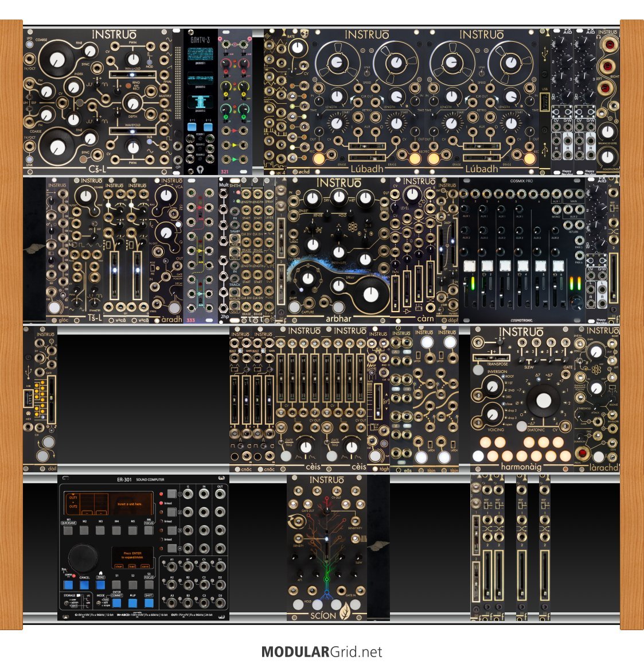The width and height of the screenshot is (644, 664).
Task: Click the ГЛИТЧ-3 module title
Action: click(x=200, y=40)
